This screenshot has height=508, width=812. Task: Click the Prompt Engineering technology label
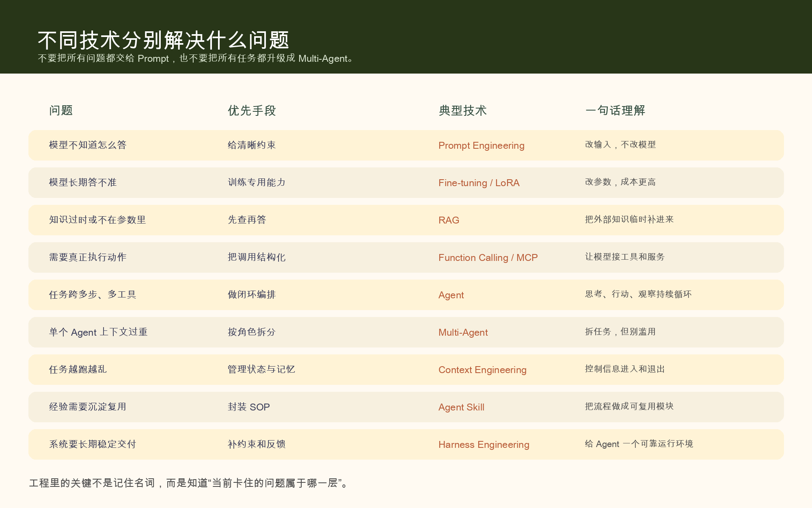[x=481, y=145]
